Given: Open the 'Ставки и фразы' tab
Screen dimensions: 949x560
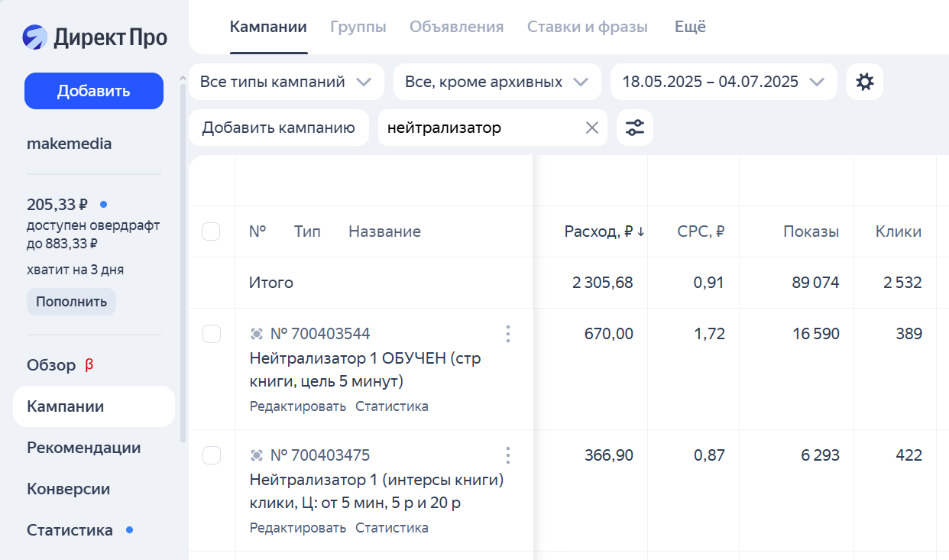Looking at the screenshot, I should click(x=587, y=28).
